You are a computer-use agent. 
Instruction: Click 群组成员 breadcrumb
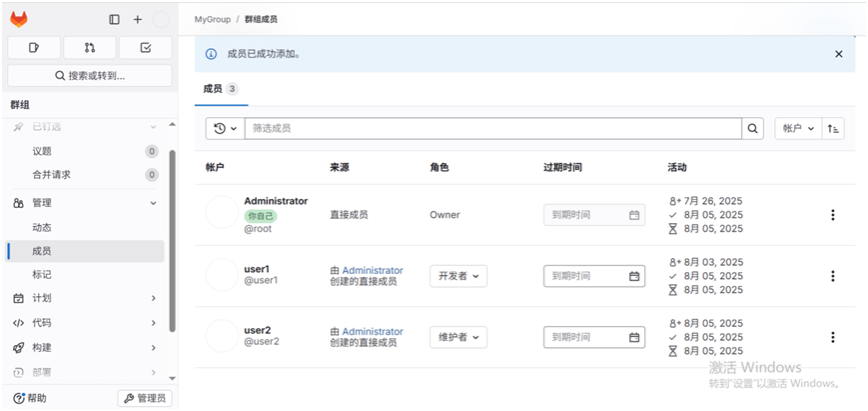(x=261, y=19)
